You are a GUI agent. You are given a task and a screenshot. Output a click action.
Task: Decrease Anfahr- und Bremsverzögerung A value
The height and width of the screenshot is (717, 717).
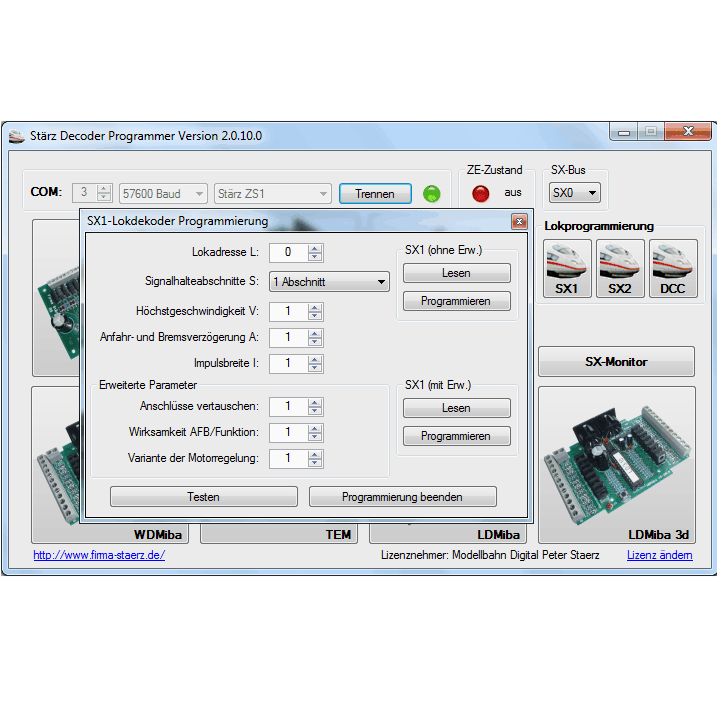(x=315, y=342)
